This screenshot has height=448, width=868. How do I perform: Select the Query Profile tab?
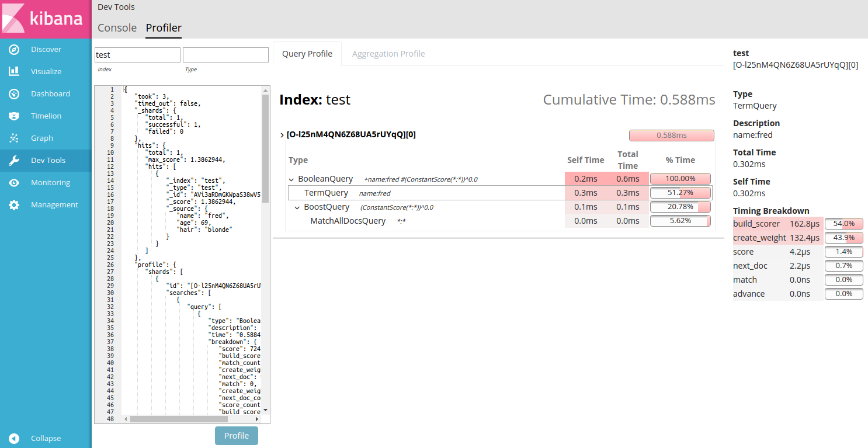[307, 53]
